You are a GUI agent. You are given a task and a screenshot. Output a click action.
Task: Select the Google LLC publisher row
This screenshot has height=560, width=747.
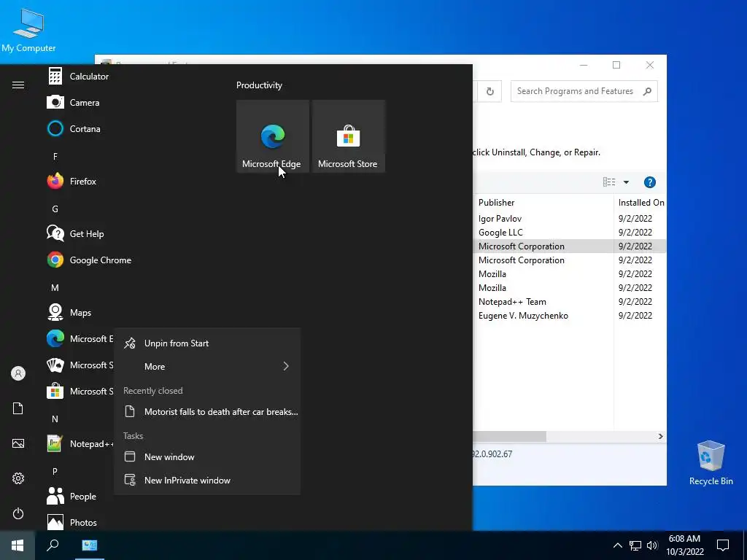(569, 233)
